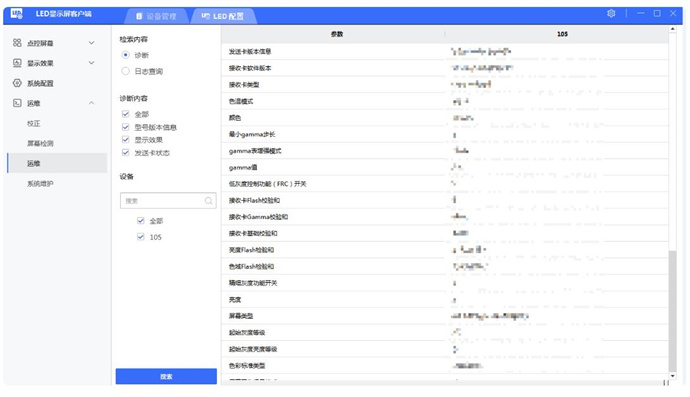This screenshot has width=690, height=397.
Task: Click the scrollbar up arrow
Action: pyautogui.click(x=672, y=29)
